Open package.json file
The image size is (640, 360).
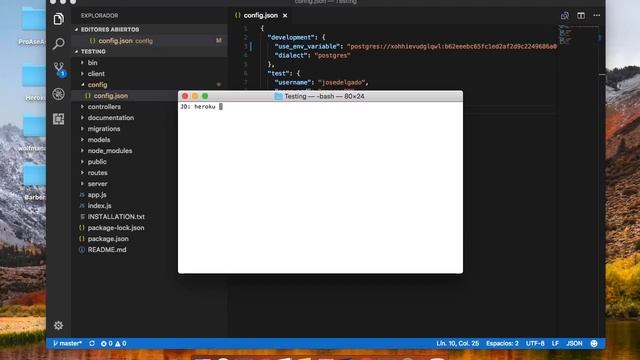[x=108, y=239]
